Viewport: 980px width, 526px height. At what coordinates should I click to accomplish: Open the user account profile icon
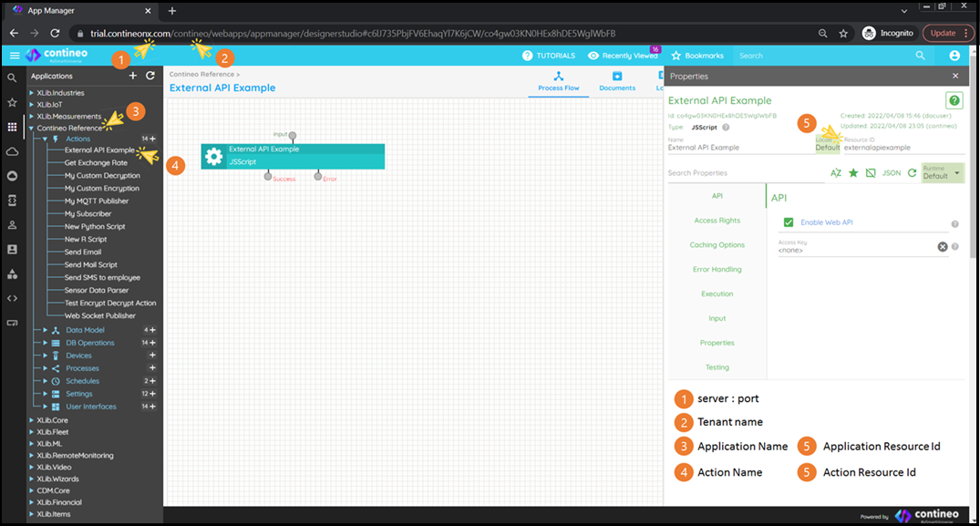954,56
